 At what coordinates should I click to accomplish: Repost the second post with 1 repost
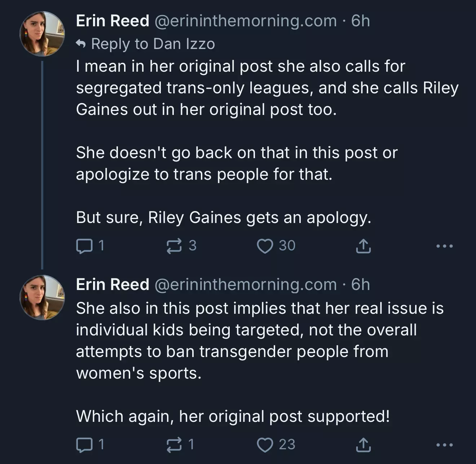[175, 445]
